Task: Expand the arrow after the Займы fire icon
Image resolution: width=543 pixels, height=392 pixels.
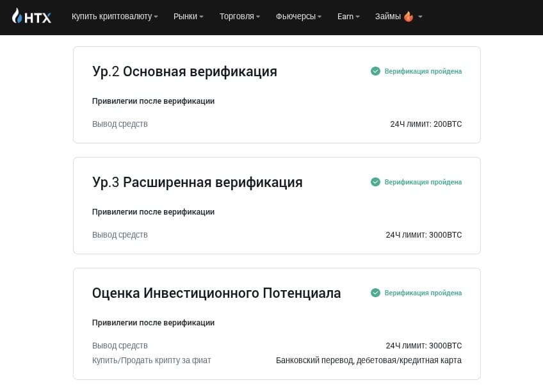Action: click(420, 16)
